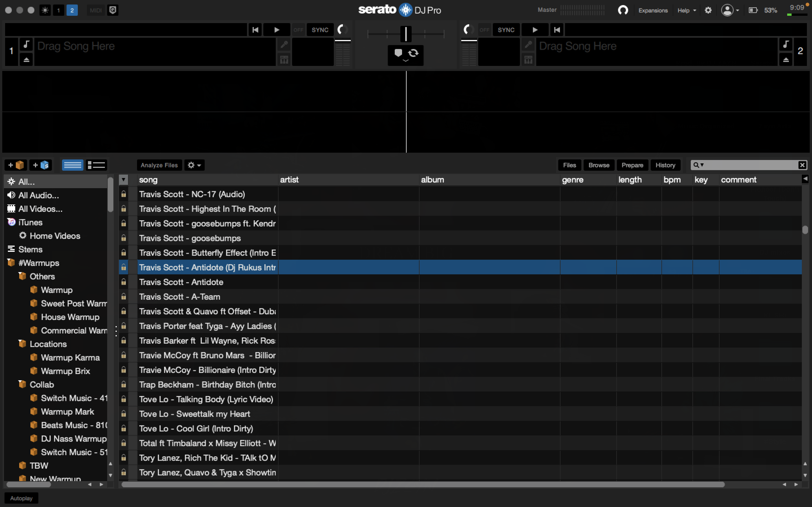
Task: Open the Prepare panel tab
Action: coord(632,165)
